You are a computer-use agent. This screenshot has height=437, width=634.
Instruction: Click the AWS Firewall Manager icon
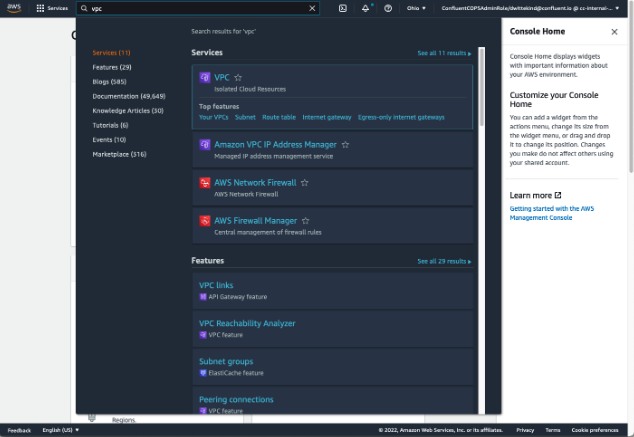point(205,221)
